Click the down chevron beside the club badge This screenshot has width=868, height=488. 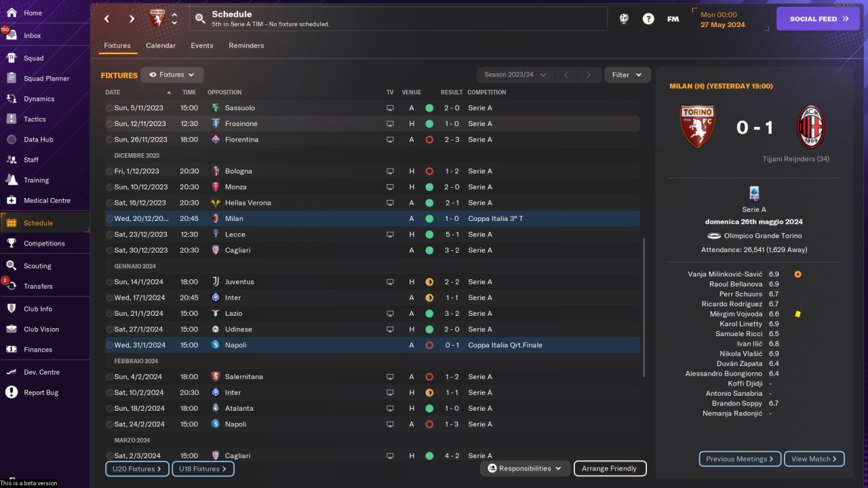pyautogui.click(x=174, y=23)
